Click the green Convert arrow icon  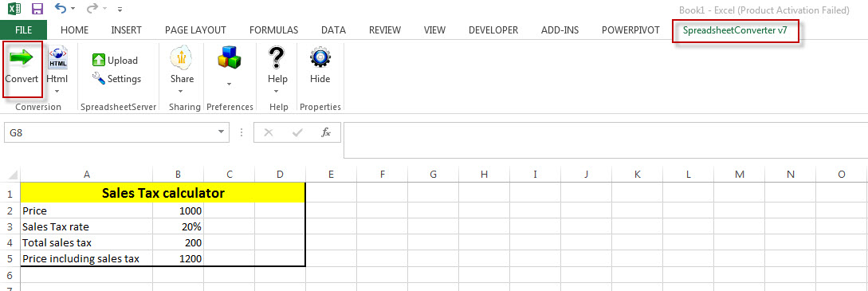22,56
